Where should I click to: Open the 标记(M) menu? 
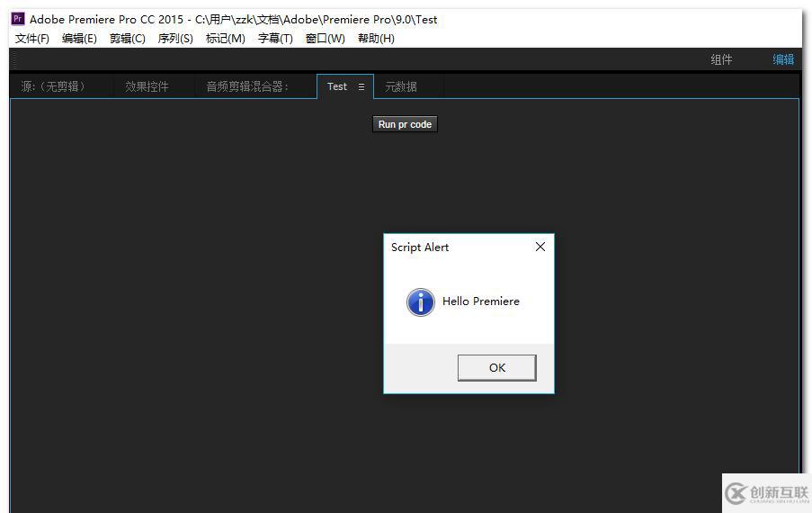coord(226,39)
